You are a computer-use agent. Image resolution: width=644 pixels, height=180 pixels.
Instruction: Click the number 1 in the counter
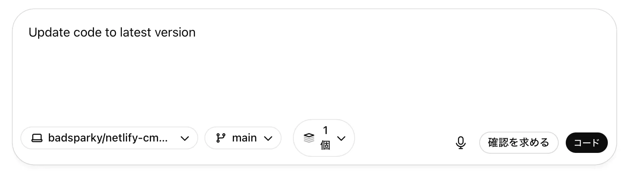[x=325, y=130]
